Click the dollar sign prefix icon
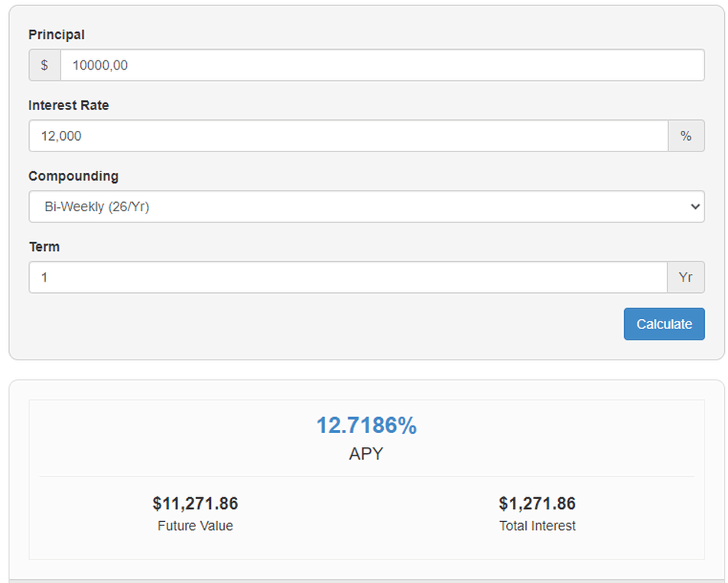 44,65
